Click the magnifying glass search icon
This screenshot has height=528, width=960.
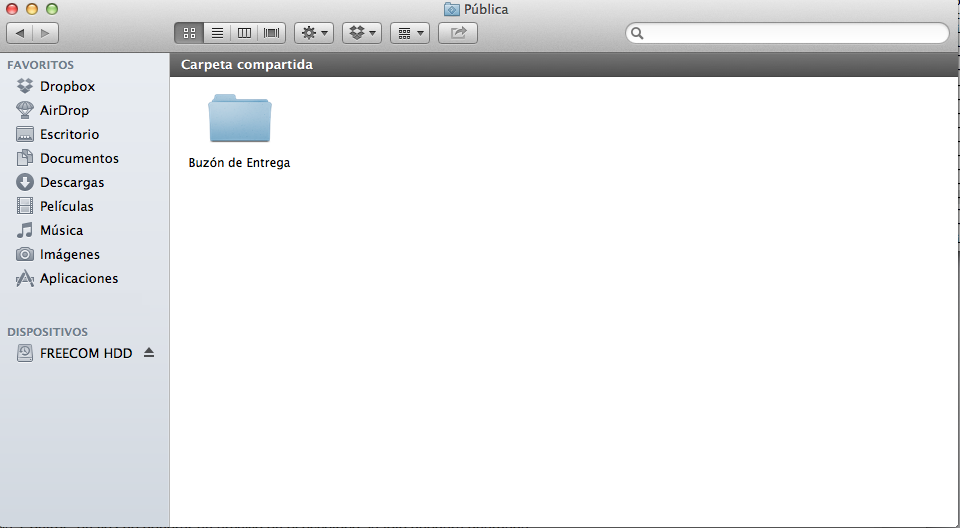click(x=637, y=33)
